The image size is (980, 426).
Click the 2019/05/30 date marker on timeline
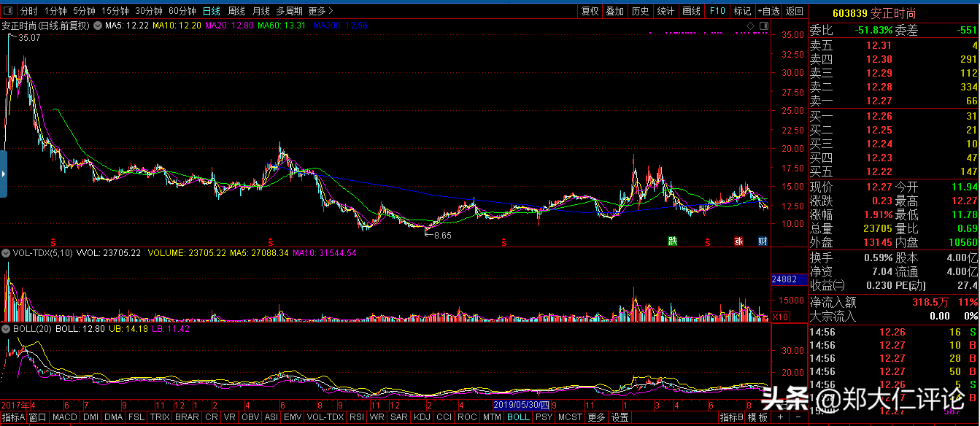(x=522, y=403)
